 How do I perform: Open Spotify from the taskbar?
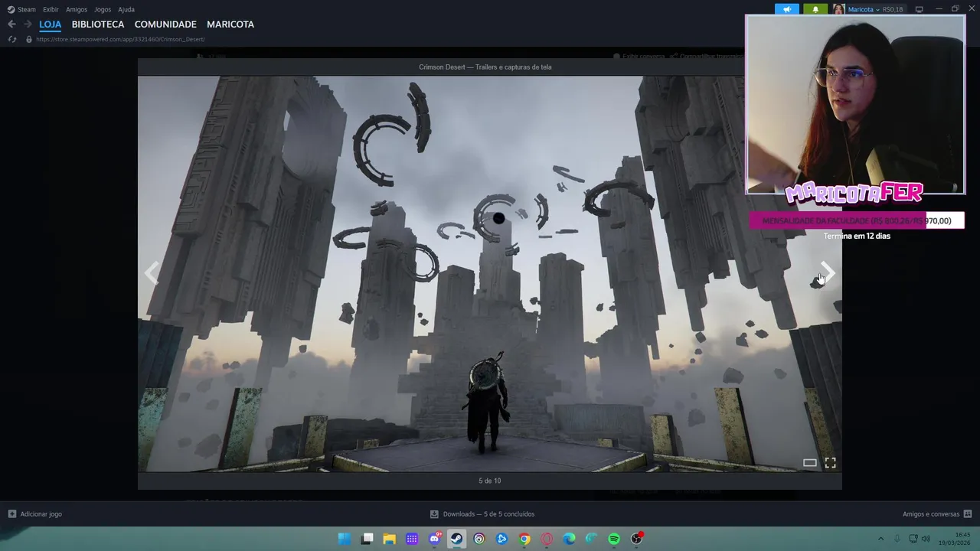614,539
